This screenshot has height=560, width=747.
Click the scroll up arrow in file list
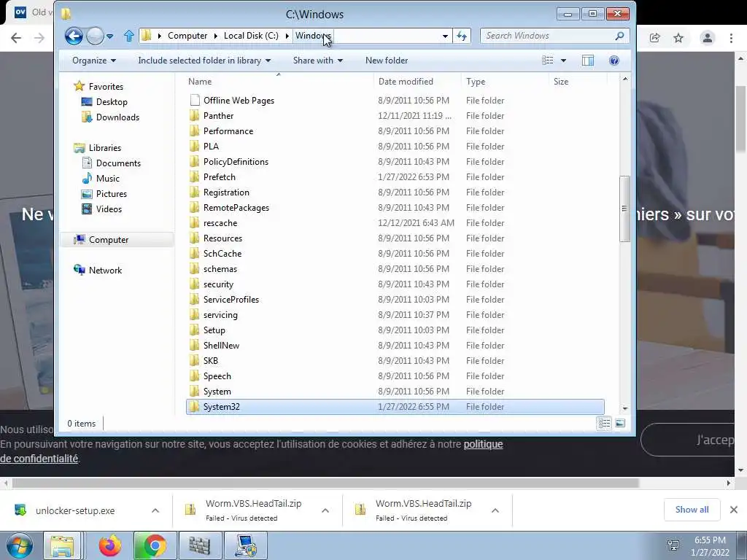(625, 79)
